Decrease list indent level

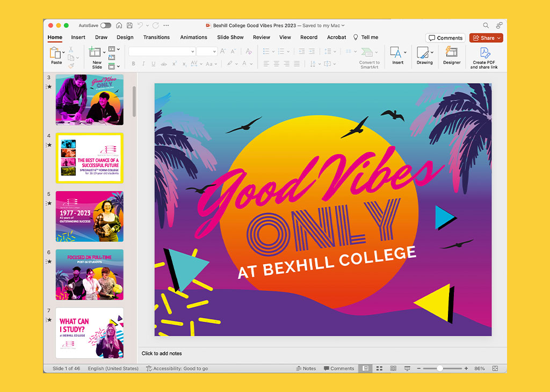pyautogui.click(x=302, y=52)
